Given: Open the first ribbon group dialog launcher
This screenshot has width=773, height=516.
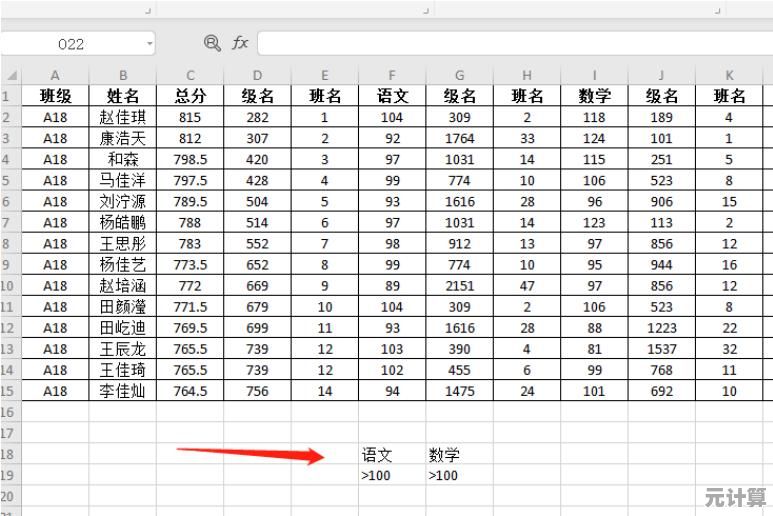Looking at the screenshot, I should click(148, 10).
